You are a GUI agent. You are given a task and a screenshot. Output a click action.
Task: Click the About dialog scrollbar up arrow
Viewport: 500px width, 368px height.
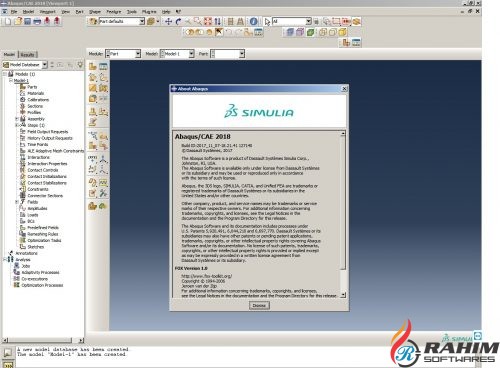343,134
